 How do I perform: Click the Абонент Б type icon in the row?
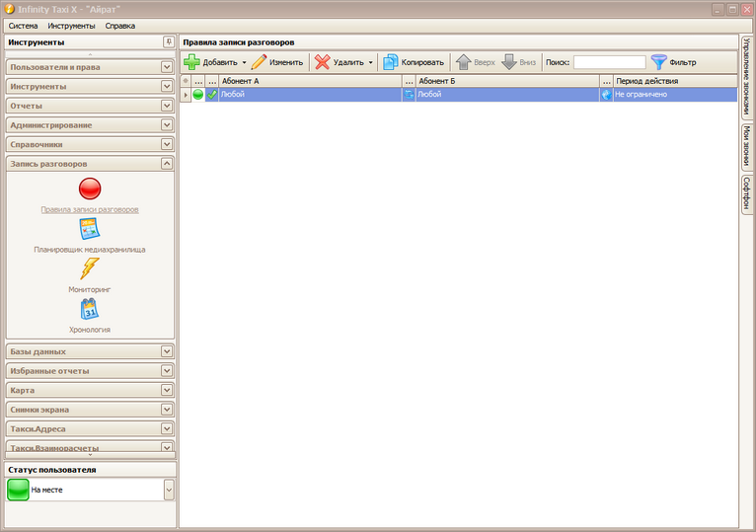point(409,95)
